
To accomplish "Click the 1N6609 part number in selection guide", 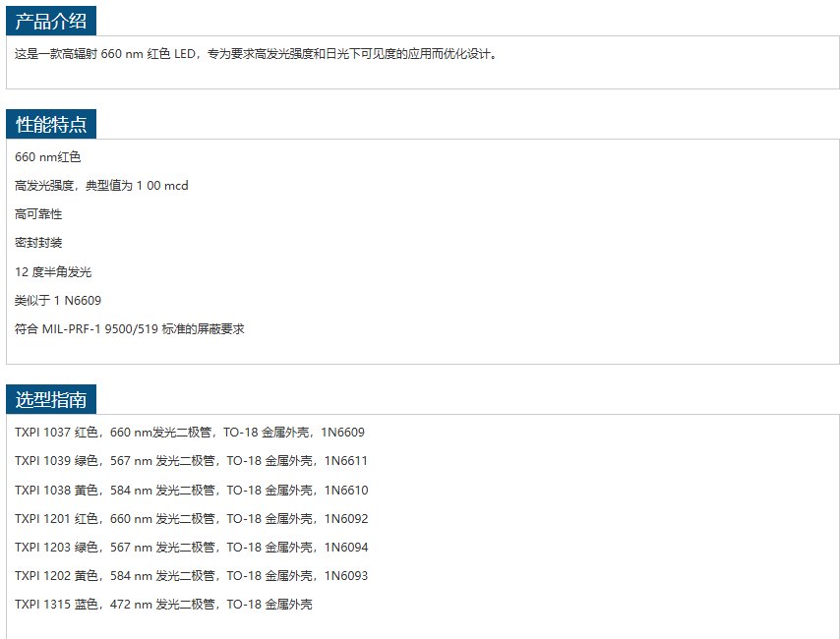I will 343,433.
